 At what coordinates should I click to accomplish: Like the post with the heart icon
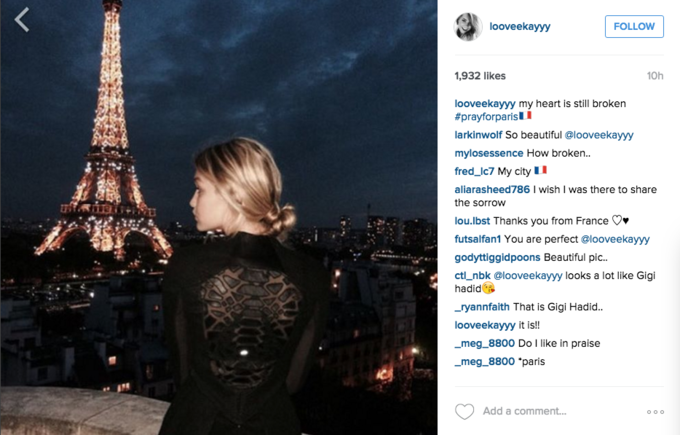coord(464,411)
